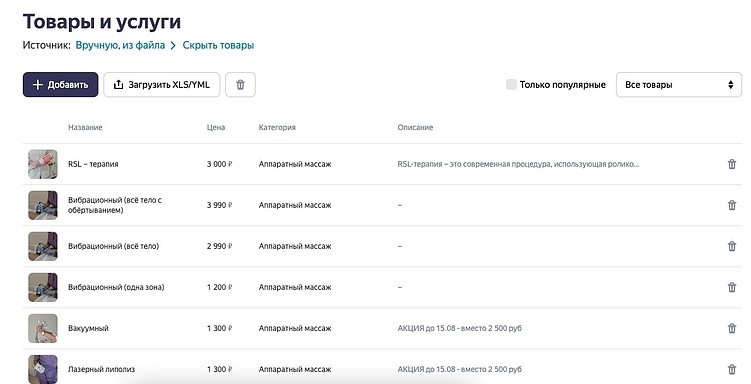Open the Вручную, из файла source link
This screenshot has height=384, width=751.
pos(120,45)
